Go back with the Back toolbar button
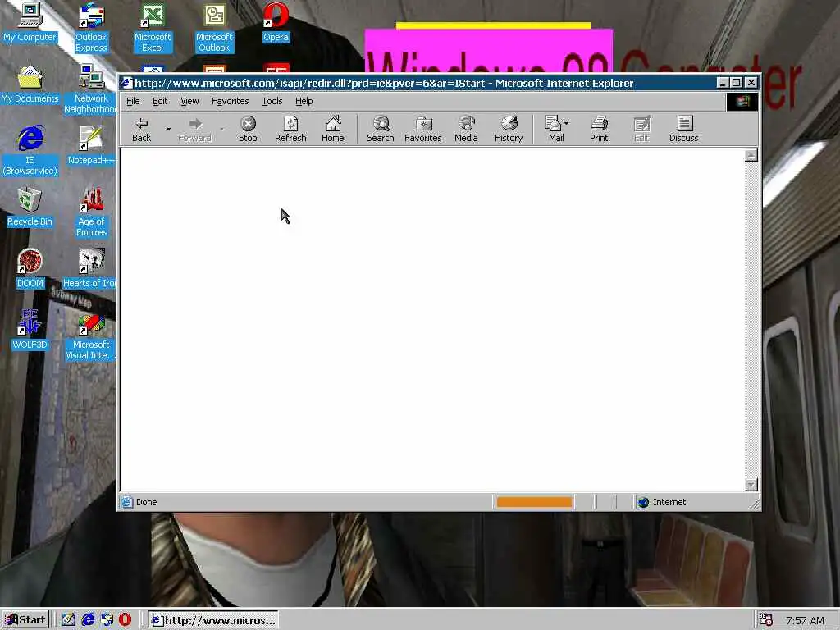The image size is (840, 630). coord(141,130)
